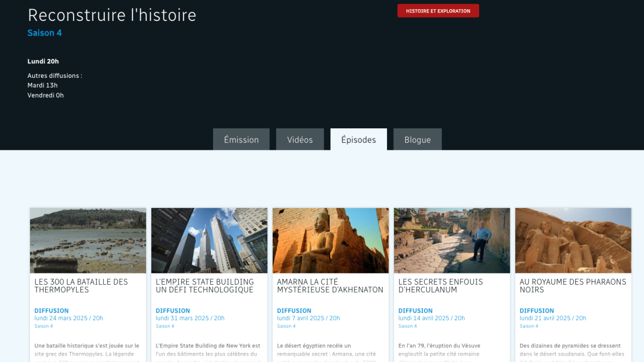644x362 pixels.
Task: Select the title Les secrets enfouis d'Herculanum
Action: click(441, 286)
